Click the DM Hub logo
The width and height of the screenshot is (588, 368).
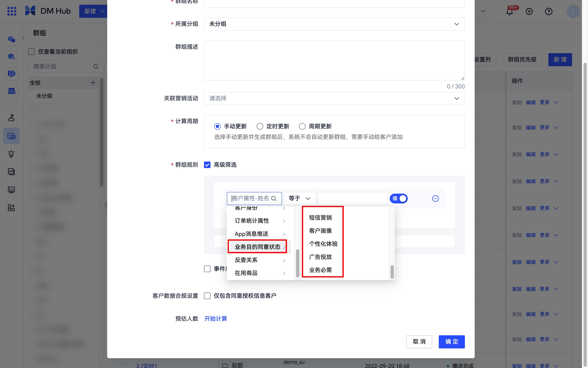48,11
